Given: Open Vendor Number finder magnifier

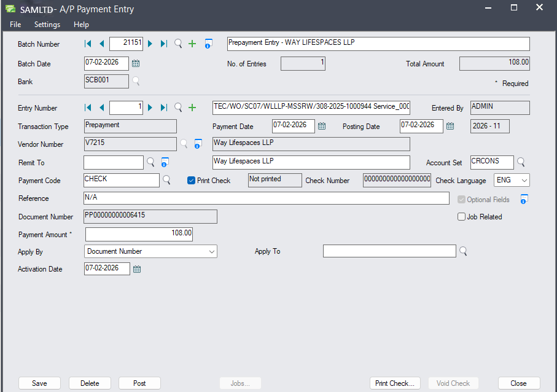Looking at the screenshot, I should point(184,144).
